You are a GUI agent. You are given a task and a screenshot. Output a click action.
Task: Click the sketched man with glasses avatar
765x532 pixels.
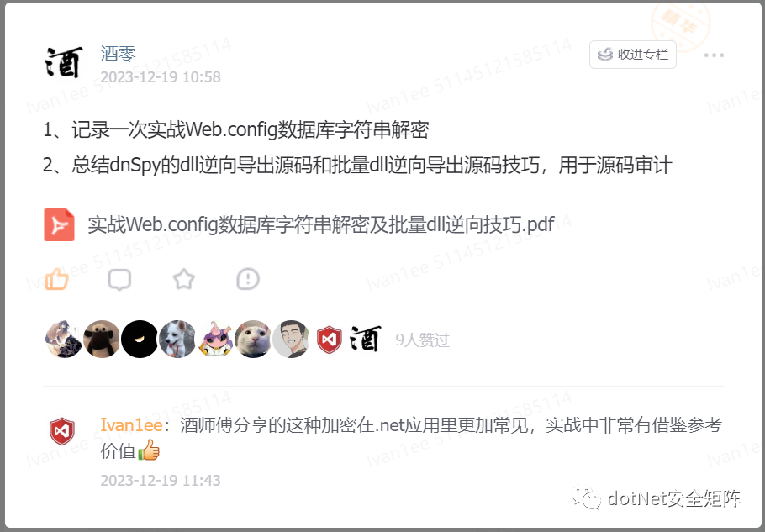pyautogui.click(x=291, y=339)
